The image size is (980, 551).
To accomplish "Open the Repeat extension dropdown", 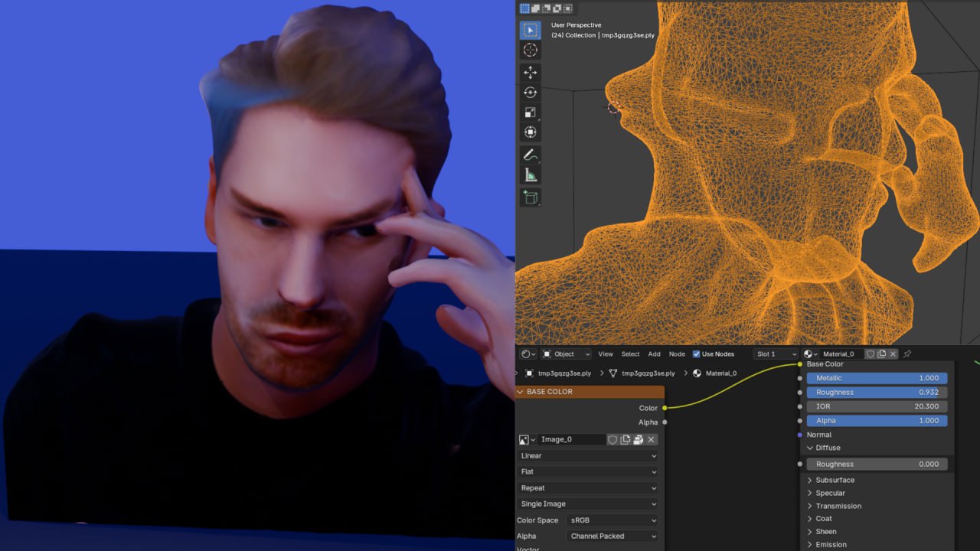I will pos(588,488).
